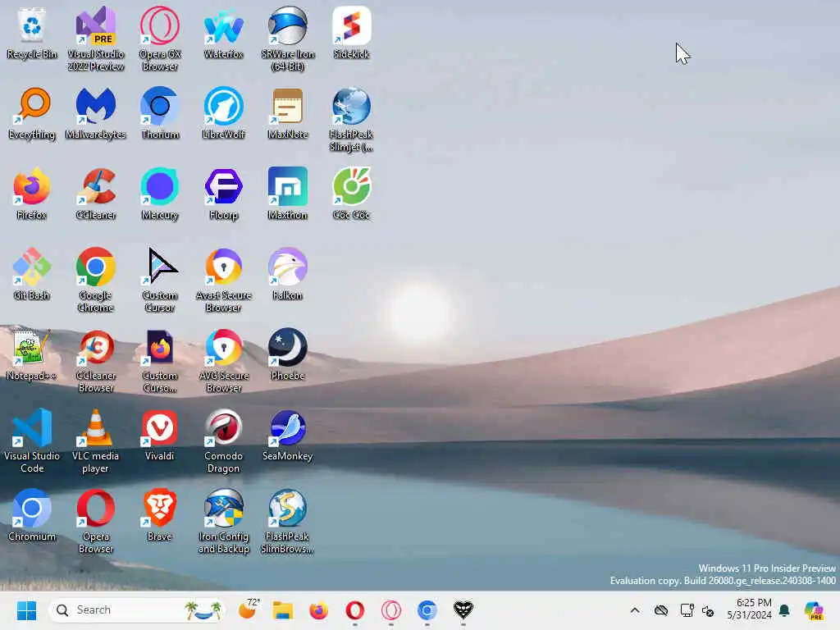Select the Notepad++ desktop shortcut
Viewport: 840px width, 630px height.
(32, 354)
